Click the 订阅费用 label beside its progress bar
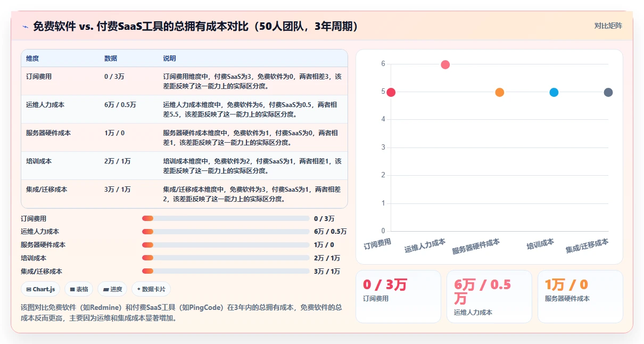This screenshot has width=644, height=344. click(34, 218)
